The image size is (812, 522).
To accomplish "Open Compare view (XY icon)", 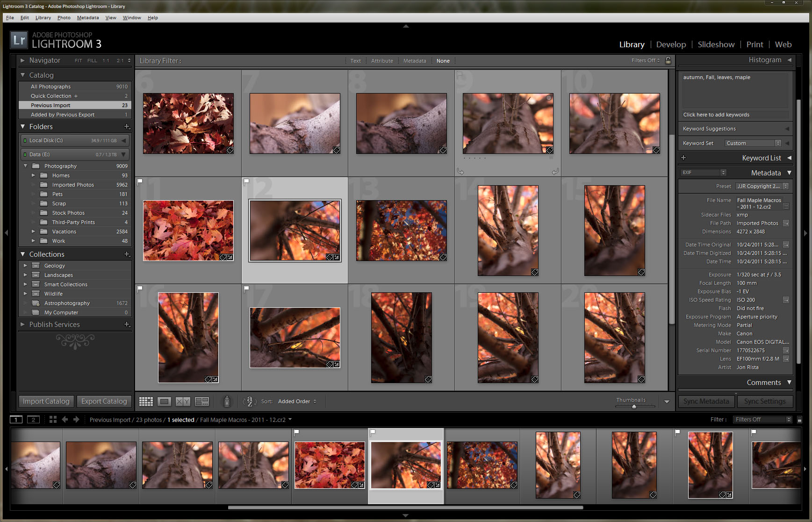I will coord(183,401).
